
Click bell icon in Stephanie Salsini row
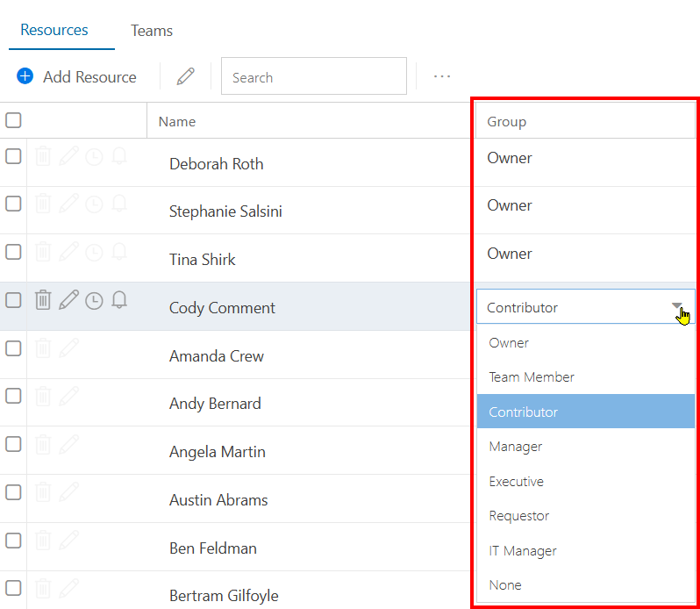click(119, 204)
